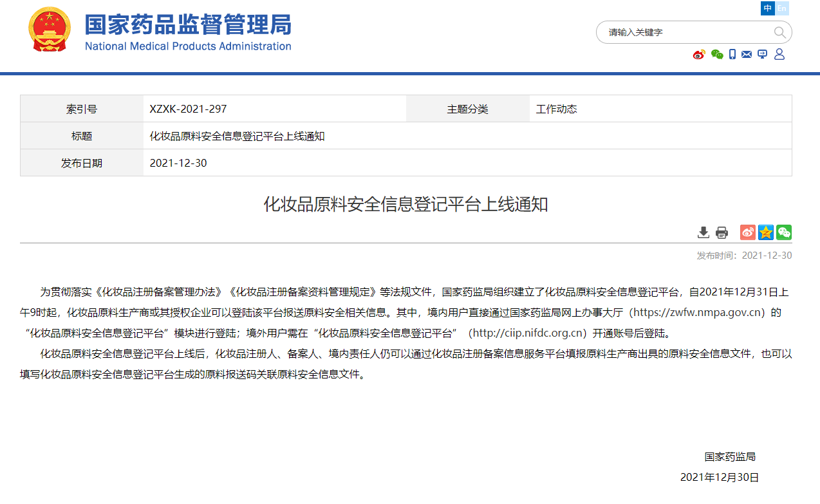Click the download icon above the article
This screenshot has width=820, height=504.
coord(703,232)
